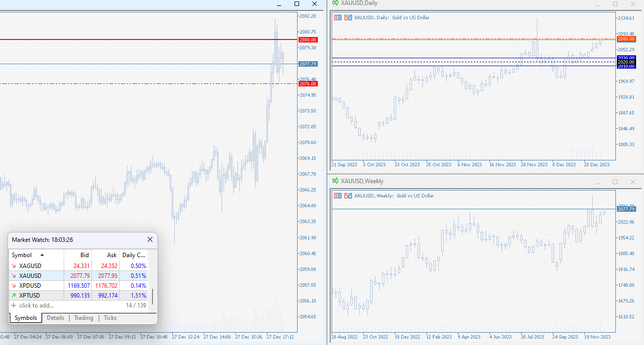Click the 2077.79 price label in Weekly chart
Image resolution: width=644 pixels, height=345 pixels.
[x=626, y=209]
